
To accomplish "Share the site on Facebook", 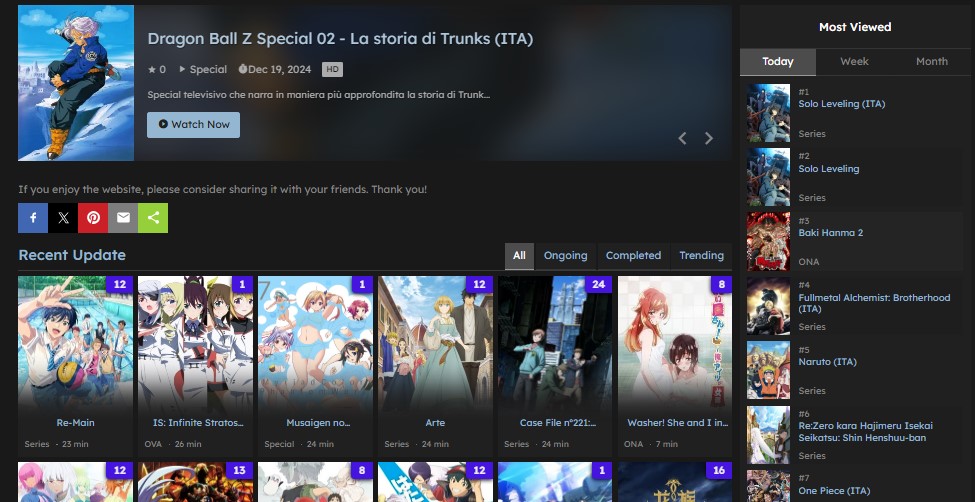I will (x=33, y=218).
